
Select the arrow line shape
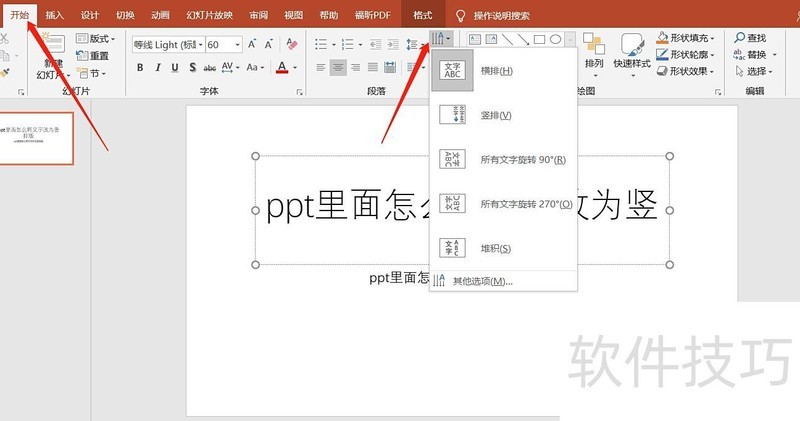click(523, 39)
